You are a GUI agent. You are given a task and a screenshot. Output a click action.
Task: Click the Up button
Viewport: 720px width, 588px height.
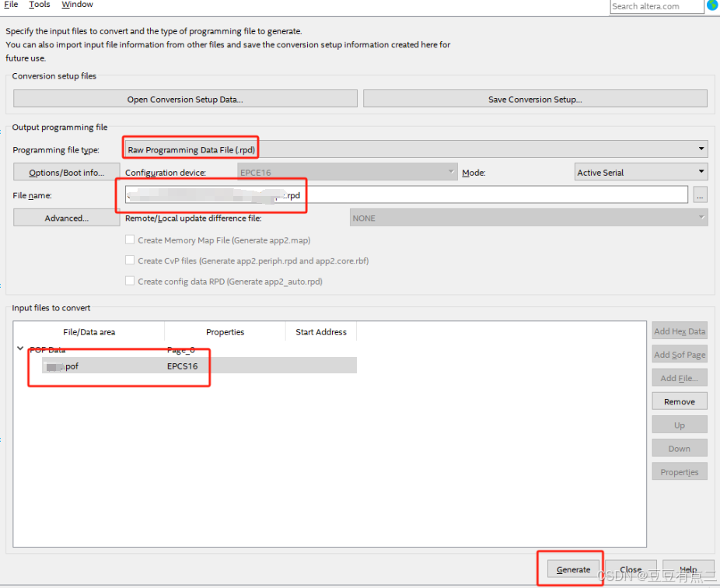pyautogui.click(x=680, y=425)
